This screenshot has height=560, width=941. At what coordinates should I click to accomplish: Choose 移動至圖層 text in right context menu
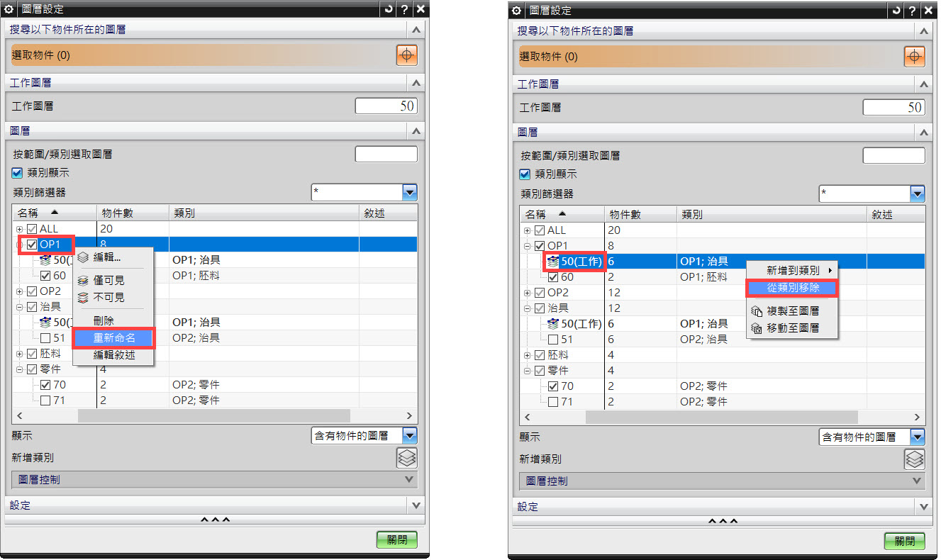click(794, 328)
